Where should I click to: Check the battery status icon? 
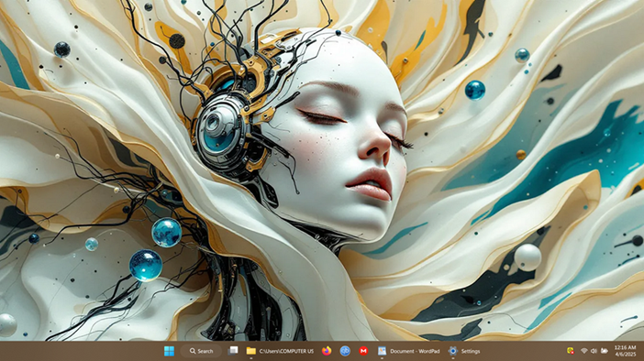[605, 351]
